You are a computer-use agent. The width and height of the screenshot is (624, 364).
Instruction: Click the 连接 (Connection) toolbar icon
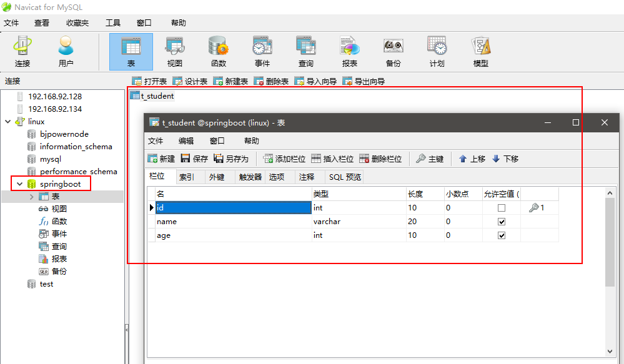click(x=23, y=51)
